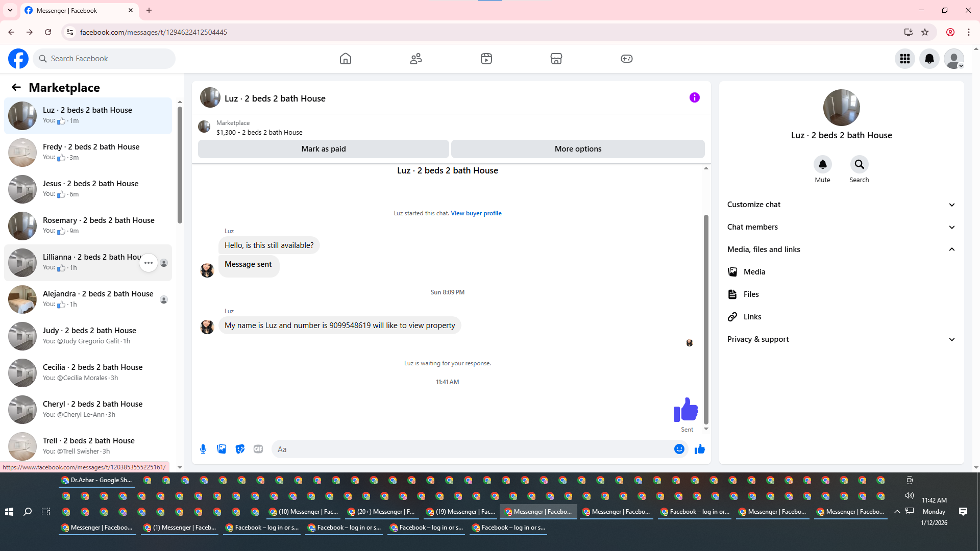Click the Aa message input field
980x551 pixels.
[470, 449]
